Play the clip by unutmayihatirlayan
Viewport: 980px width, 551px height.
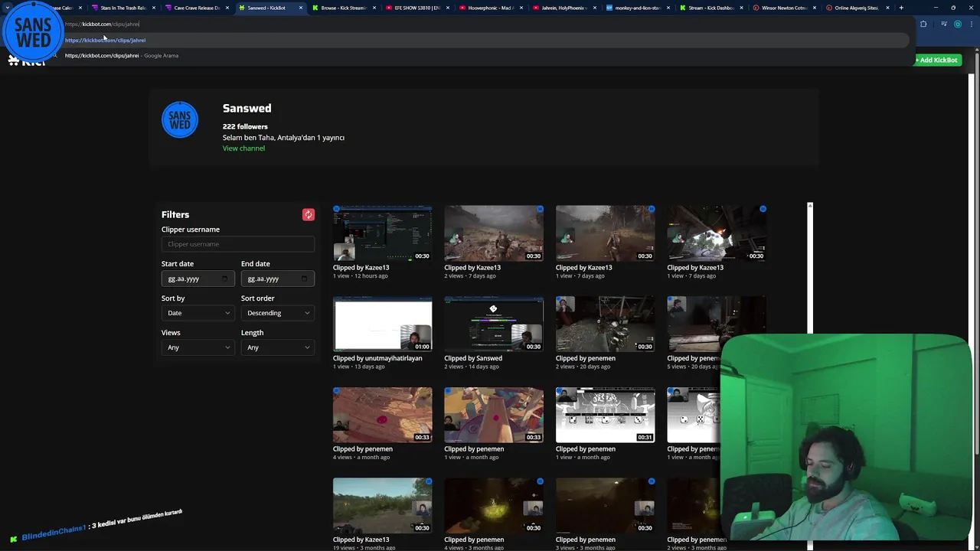[382, 324]
